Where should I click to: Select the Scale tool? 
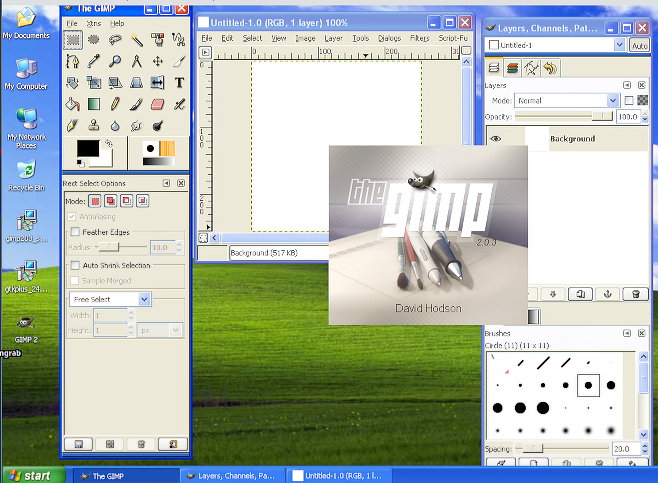pyautogui.click(x=94, y=83)
